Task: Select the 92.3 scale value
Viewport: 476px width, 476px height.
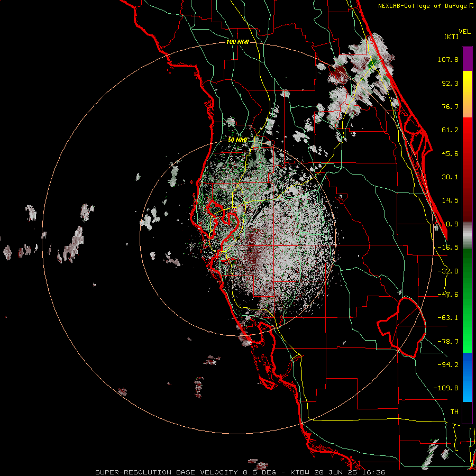Action: tap(450, 83)
